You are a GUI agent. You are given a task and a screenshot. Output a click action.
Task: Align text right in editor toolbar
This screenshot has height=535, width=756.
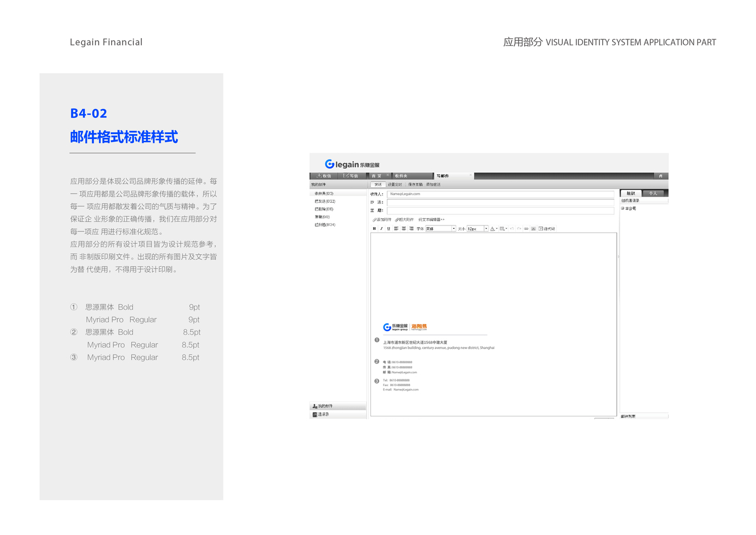point(411,229)
